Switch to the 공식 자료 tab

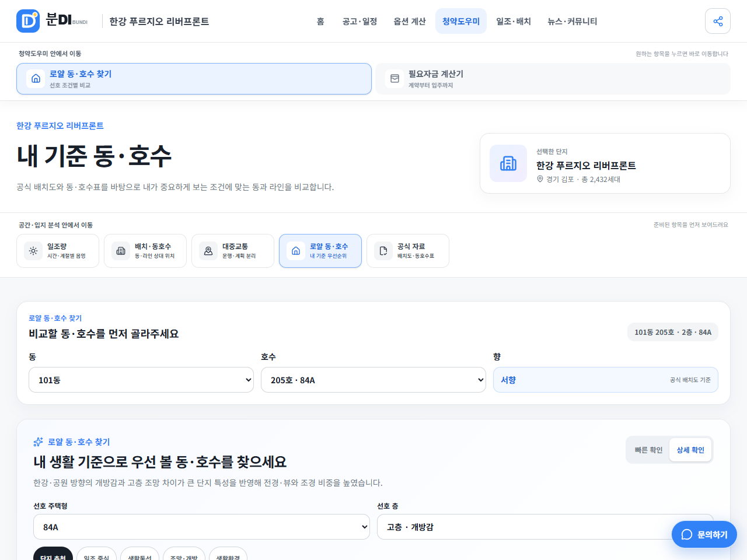click(408, 251)
